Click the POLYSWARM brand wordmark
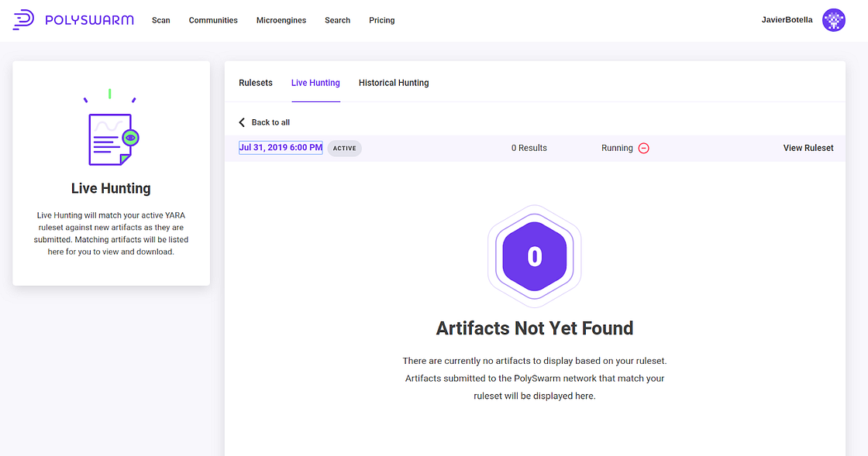The image size is (868, 456). point(90,20)
